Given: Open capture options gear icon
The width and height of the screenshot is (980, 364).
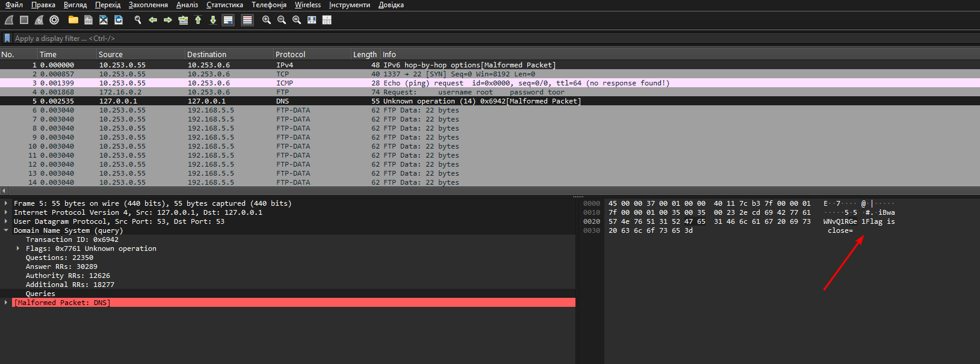Looking at the screenshot, I should (x=54, y=20).
